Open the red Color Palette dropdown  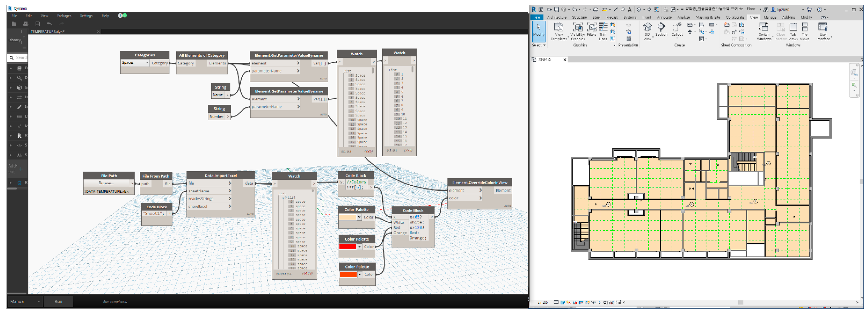tap(360, 247)
